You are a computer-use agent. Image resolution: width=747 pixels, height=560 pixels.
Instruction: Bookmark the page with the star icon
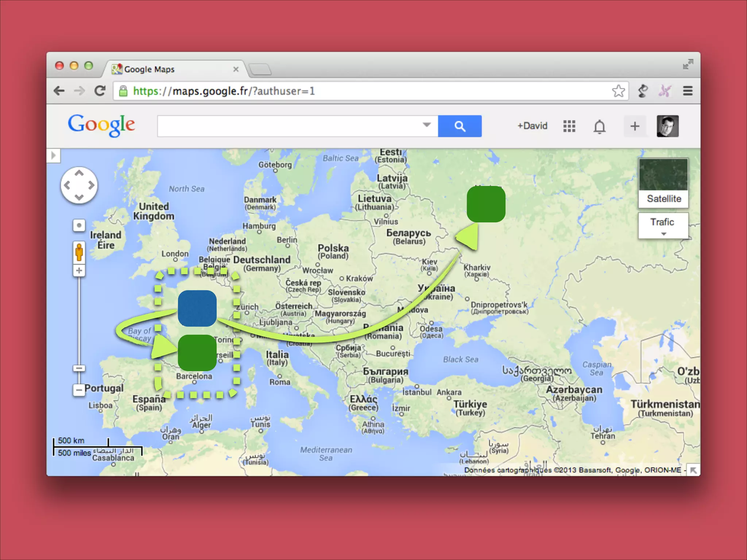tap(619, 91)
